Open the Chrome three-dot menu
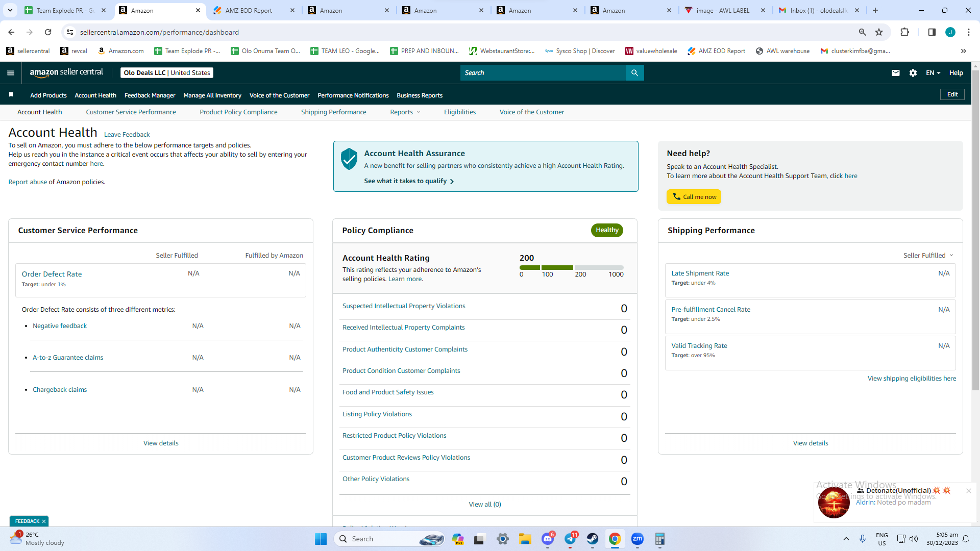The width and height of the screenshot is (980, 551). tap(968, 32)
